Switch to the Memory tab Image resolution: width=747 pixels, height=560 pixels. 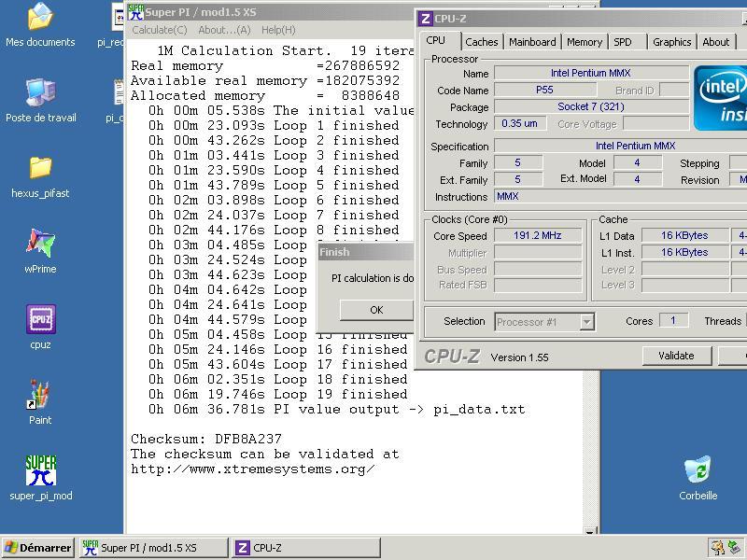(585, 42)
